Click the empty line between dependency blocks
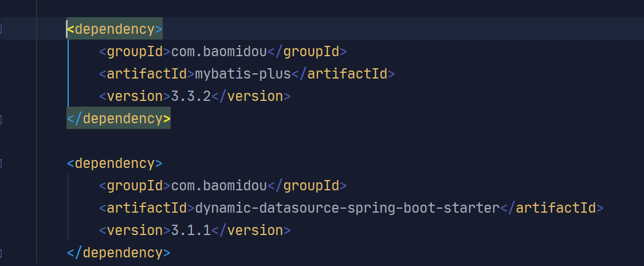Viewport: 644px width, 266px height. 286,141
